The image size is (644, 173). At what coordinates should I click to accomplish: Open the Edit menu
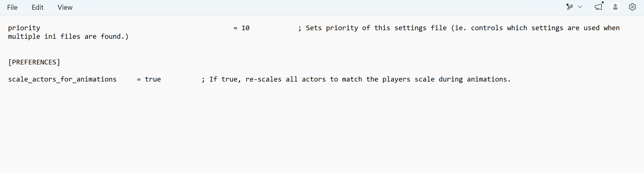tap(38, 7)
